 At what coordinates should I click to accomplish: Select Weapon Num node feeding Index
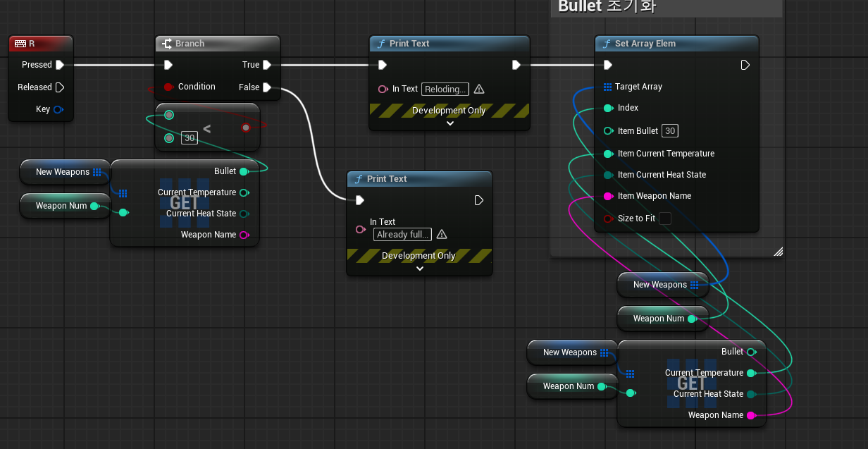click(662, 319)
